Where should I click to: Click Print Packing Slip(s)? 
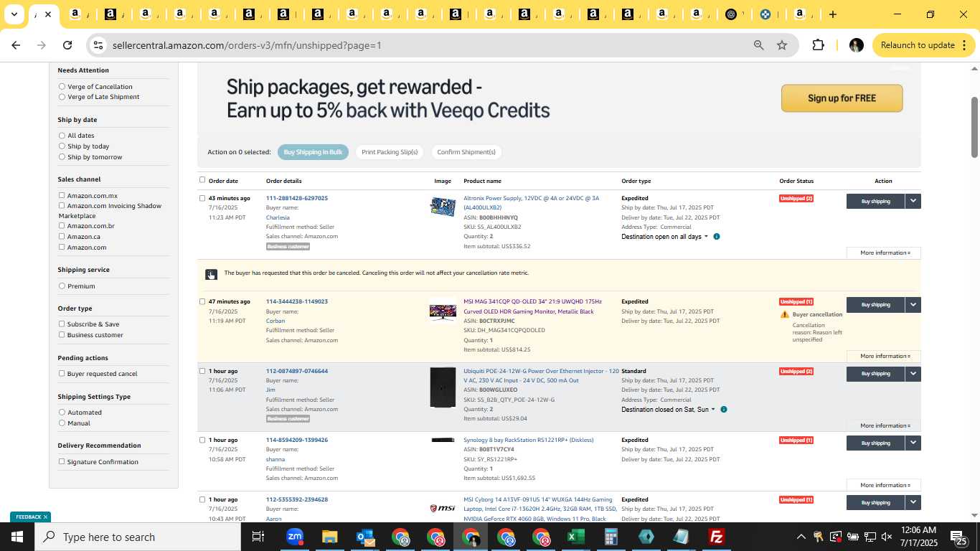point(390,152)
